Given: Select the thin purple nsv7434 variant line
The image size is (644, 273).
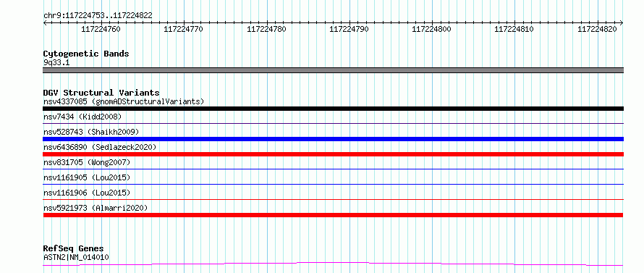Looking at the screenshot, I should click(333, 123).
